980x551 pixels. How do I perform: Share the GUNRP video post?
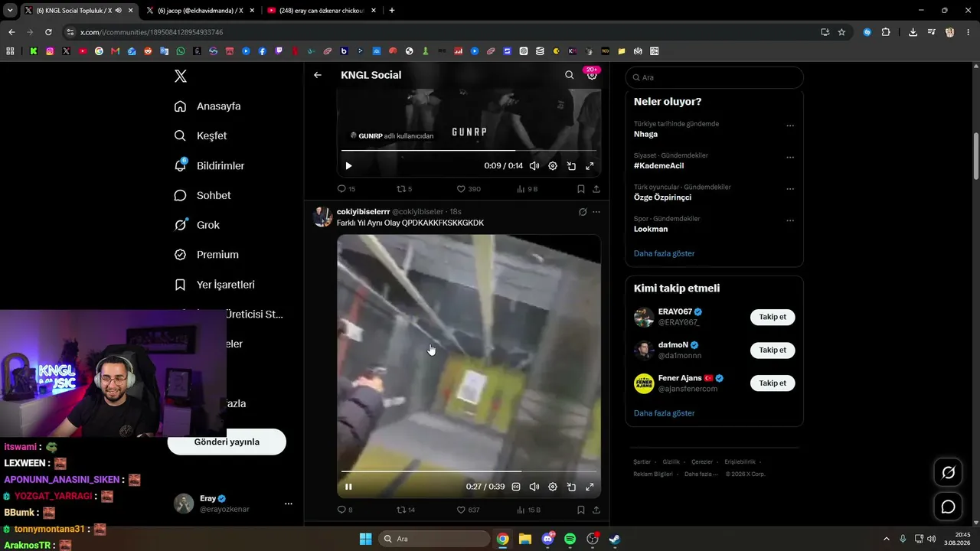pos(596,189)
